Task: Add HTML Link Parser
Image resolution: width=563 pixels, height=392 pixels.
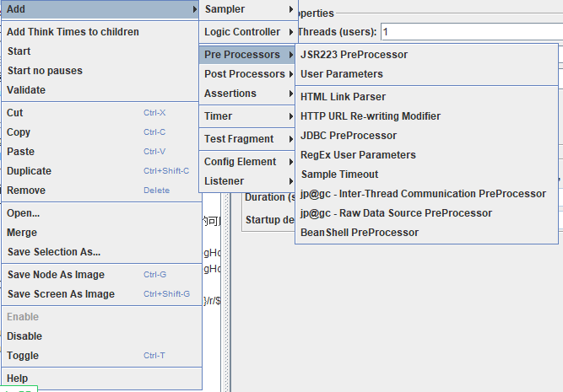Action: 426,97
